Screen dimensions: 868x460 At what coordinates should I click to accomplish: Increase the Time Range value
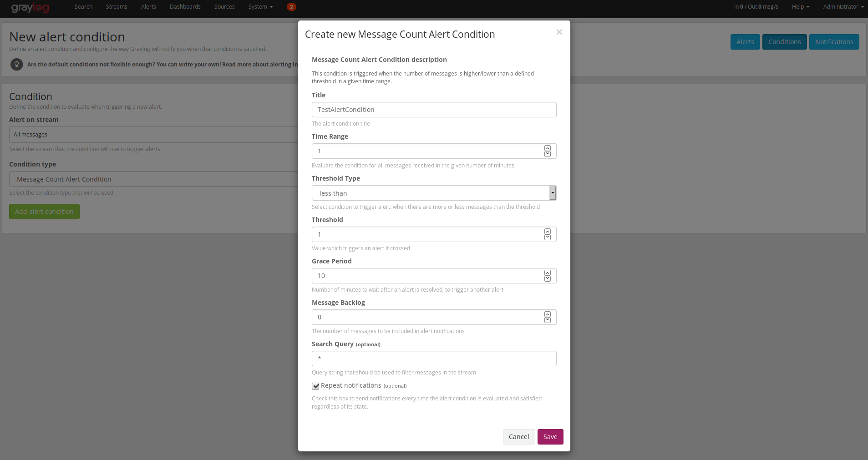pos(547,148)
